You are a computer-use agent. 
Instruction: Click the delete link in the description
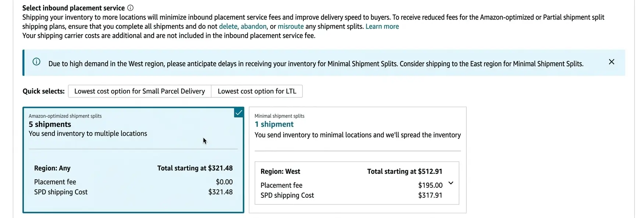coord(228,26)
